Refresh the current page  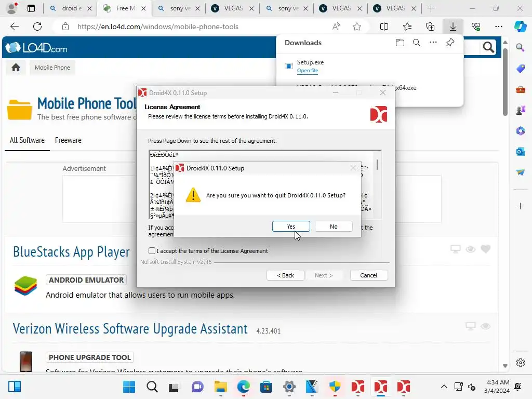[37, 26]
